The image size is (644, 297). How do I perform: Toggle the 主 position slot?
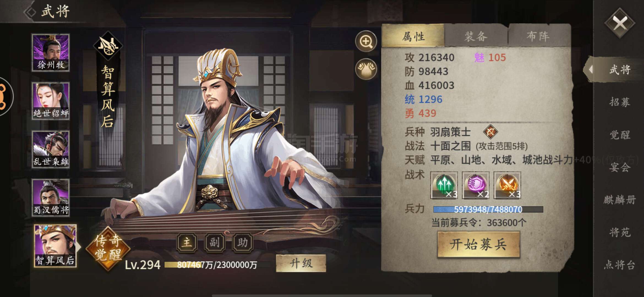coord(187,243)
